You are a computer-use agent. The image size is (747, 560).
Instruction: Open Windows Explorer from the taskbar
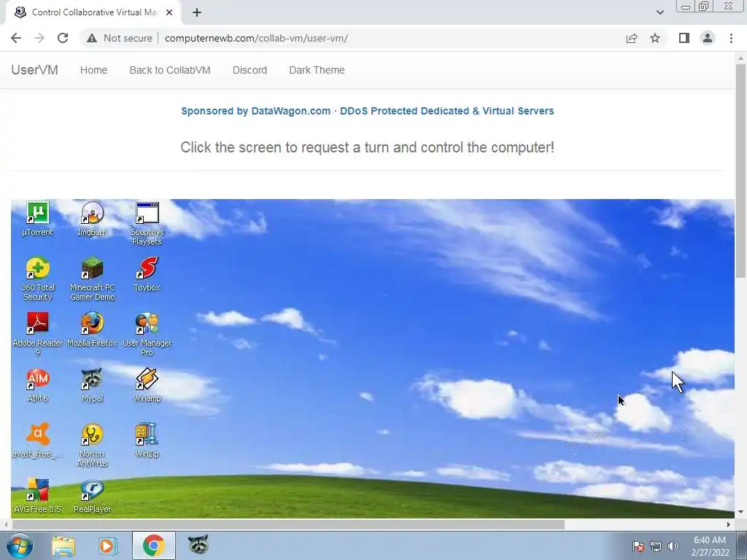[x=63, y=545]
